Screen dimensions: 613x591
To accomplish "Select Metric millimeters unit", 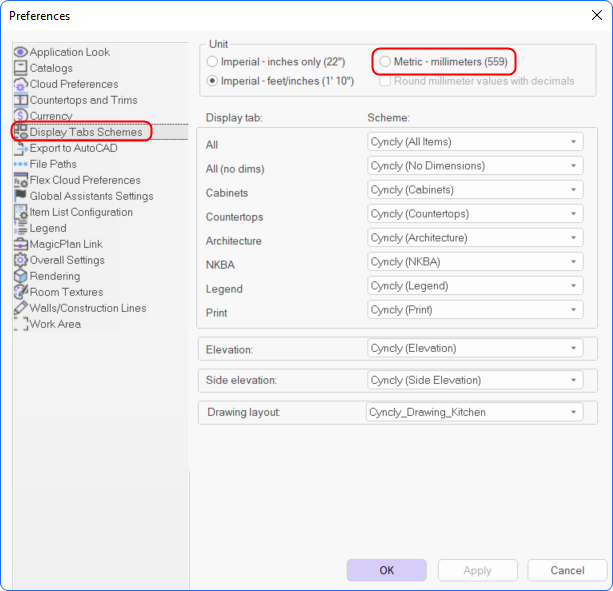I will point(443,62).
